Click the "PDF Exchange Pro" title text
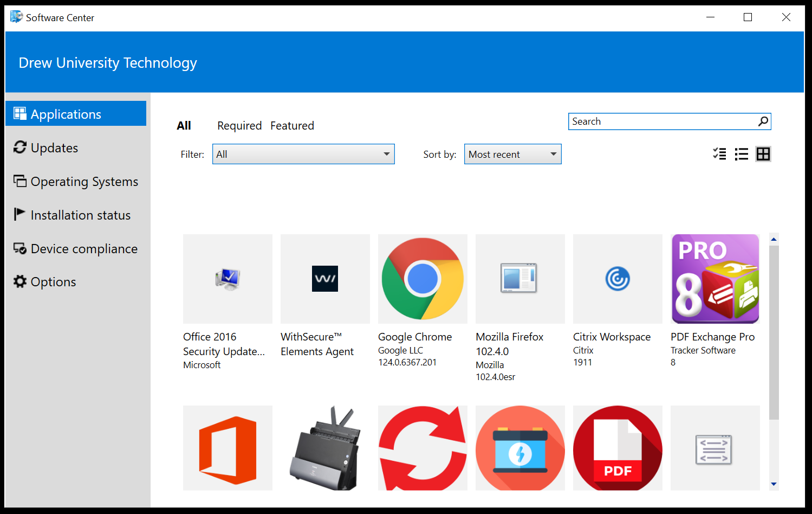The width and height of the screenshot is (812, 514). (712, 337)
